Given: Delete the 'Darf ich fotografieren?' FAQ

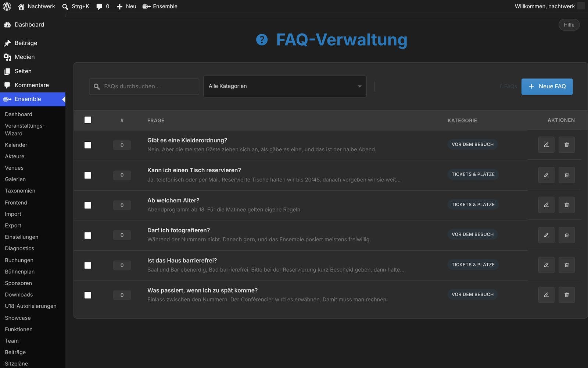Looking at the screenshot, I should (567, 235).
